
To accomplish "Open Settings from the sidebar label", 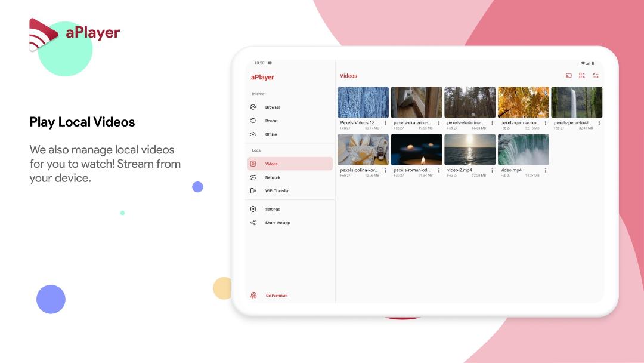I will (x=273, y=209).
